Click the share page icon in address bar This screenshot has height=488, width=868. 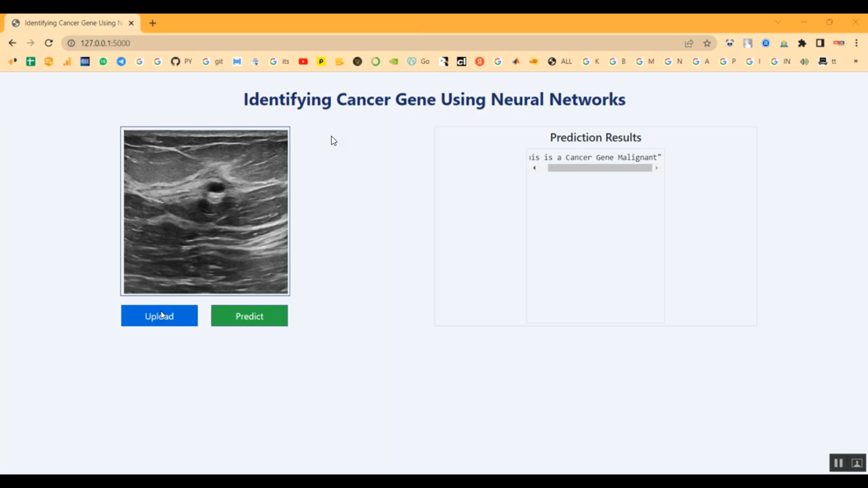689,43
